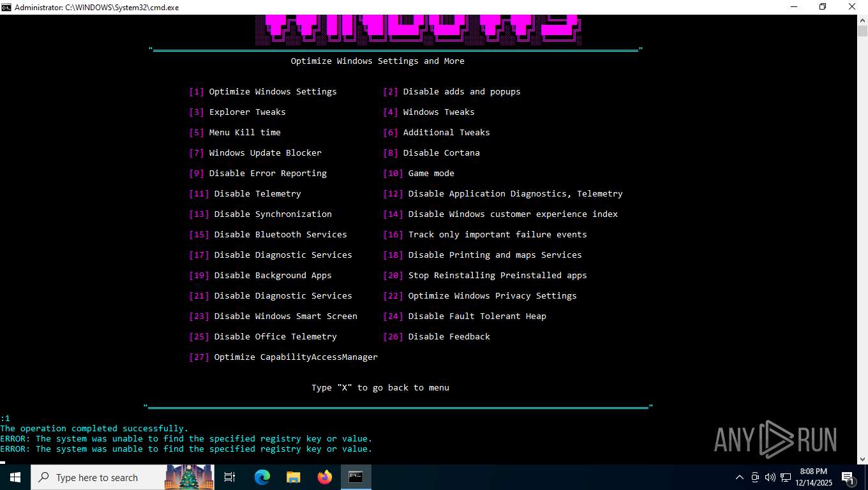This screenshot has height=490, width=868.
Task: Click "Track only important failure events"
Action: tap(497, 235)
